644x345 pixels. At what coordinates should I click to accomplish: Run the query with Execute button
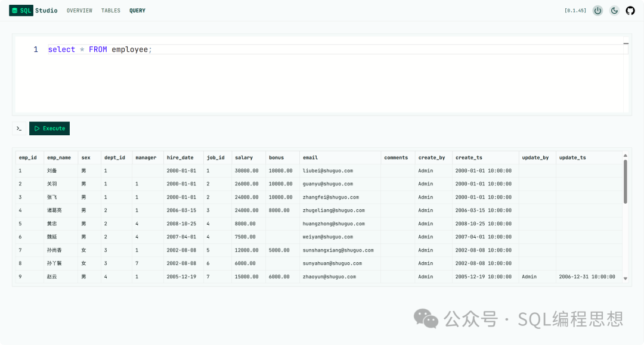pyautogui.click(x=49, y=128)
